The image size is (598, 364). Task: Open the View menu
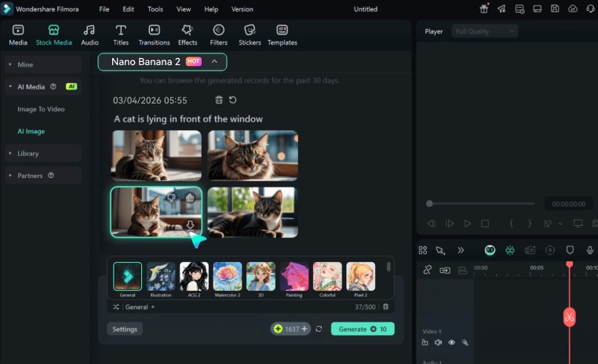tap(184, 9)
